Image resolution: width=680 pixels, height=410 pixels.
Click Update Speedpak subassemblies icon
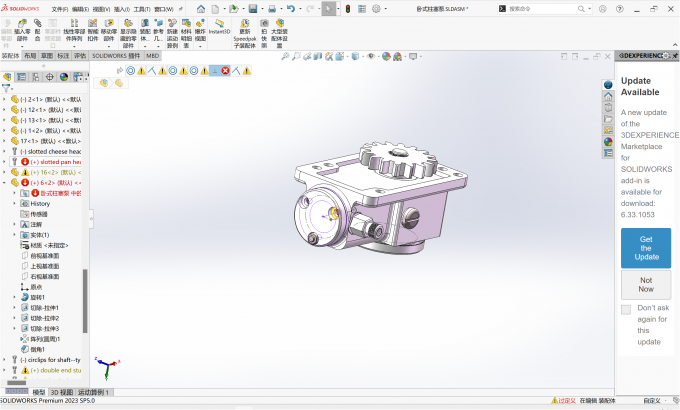245,33
